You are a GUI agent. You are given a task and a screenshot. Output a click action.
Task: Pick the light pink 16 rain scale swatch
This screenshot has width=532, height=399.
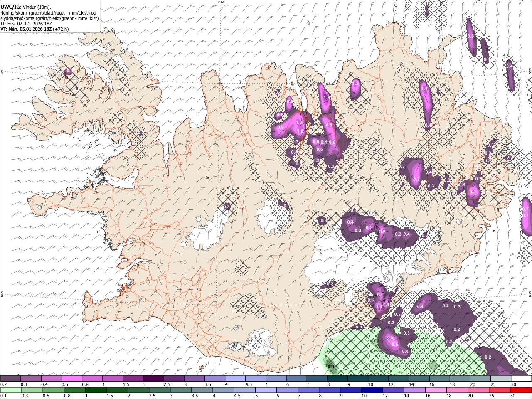pos(436,390)
